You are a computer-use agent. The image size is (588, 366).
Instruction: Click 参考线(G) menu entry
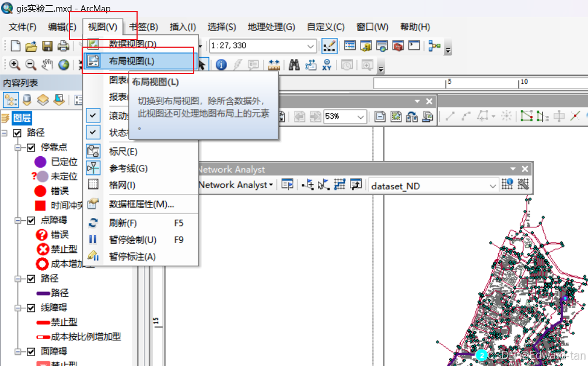(x=142, y=168)
